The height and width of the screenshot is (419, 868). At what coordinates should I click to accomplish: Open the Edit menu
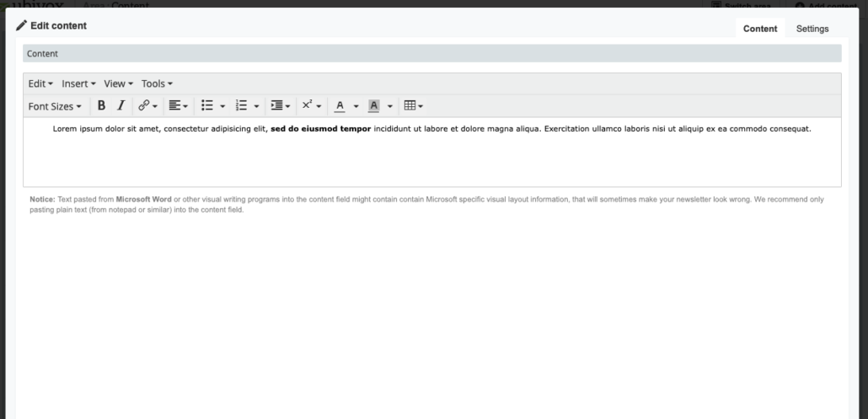click(40, 83)
